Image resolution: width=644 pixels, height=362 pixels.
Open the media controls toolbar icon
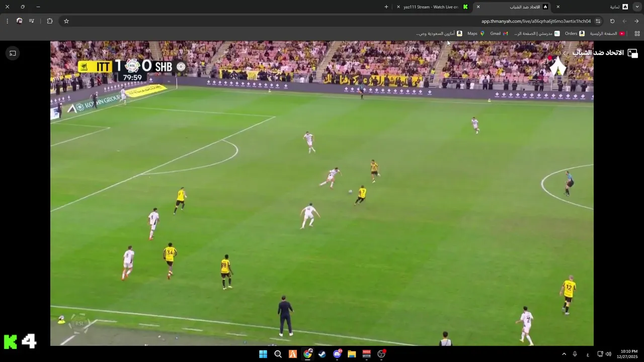click(x=32, y=21)
